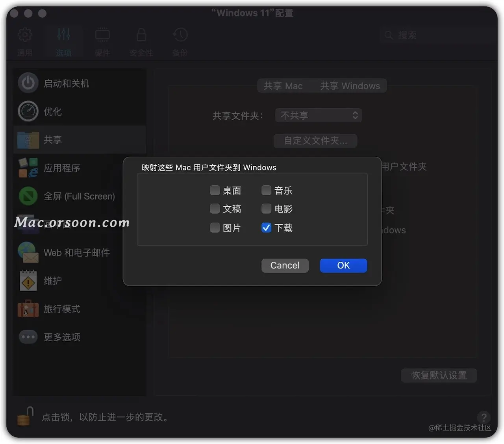Select 旅行模式 suitcase icon
Image resolution: width=504 pixels, height=444 pixels.
coord(28,309)
